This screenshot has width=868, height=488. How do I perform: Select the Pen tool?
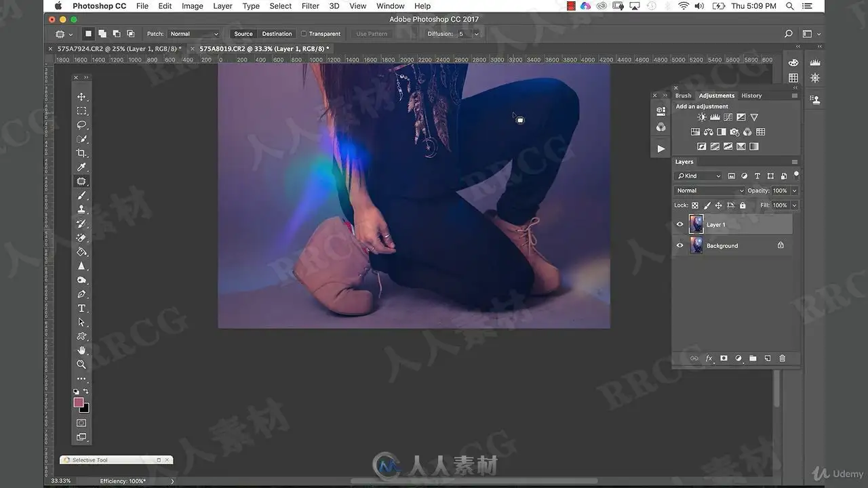81,294
